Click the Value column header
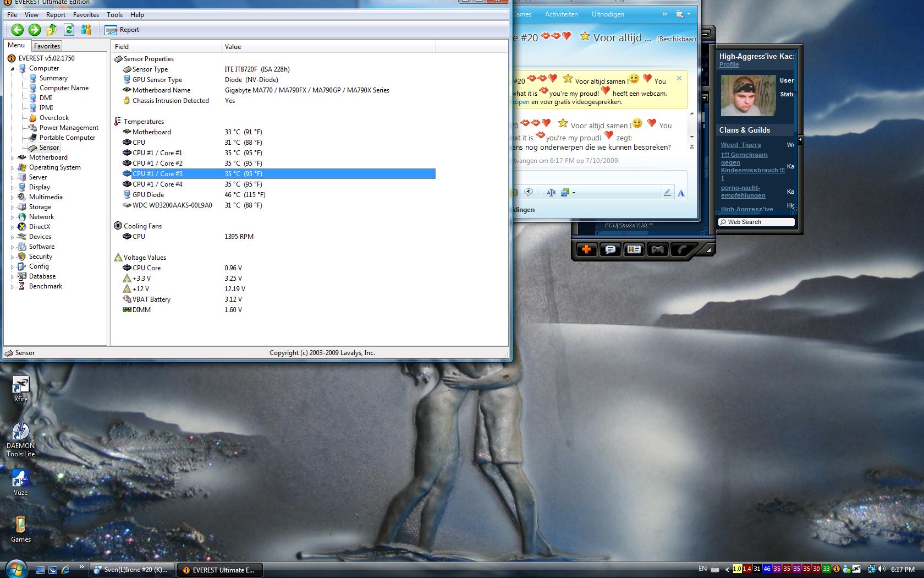 (328, 47)
